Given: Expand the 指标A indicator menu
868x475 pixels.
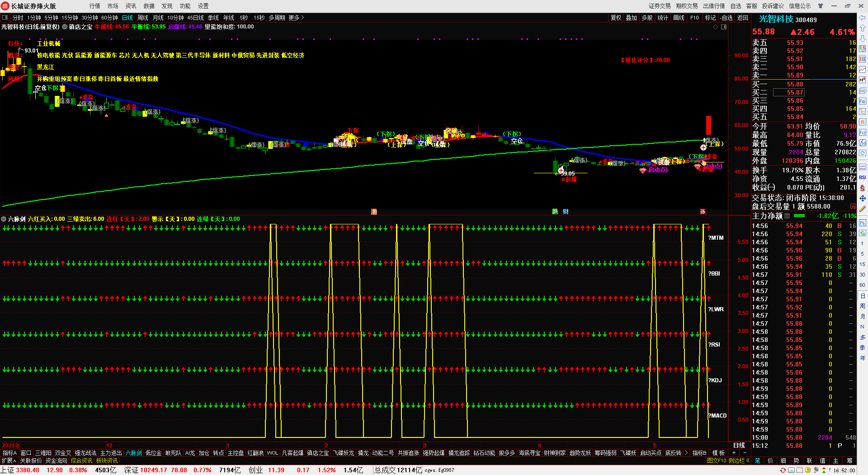Looking at the screenshot, I should tap(9, 453).
